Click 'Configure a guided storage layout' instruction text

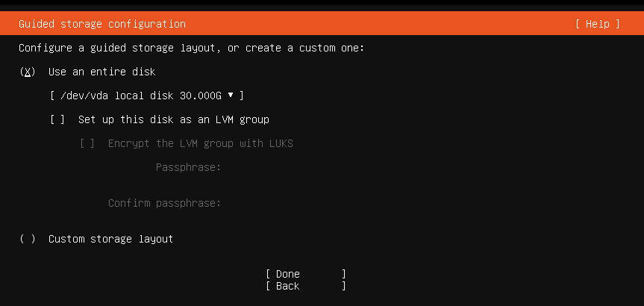tap(191, 48)
